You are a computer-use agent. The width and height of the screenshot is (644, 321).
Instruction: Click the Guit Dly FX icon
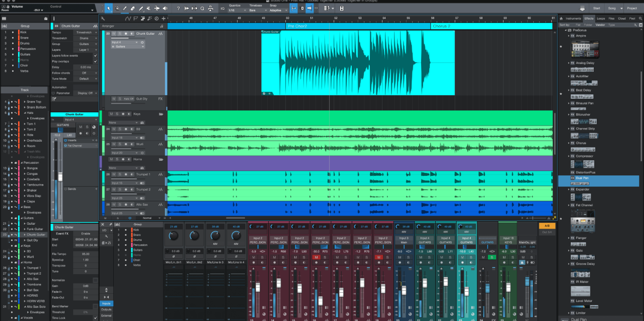160,99
